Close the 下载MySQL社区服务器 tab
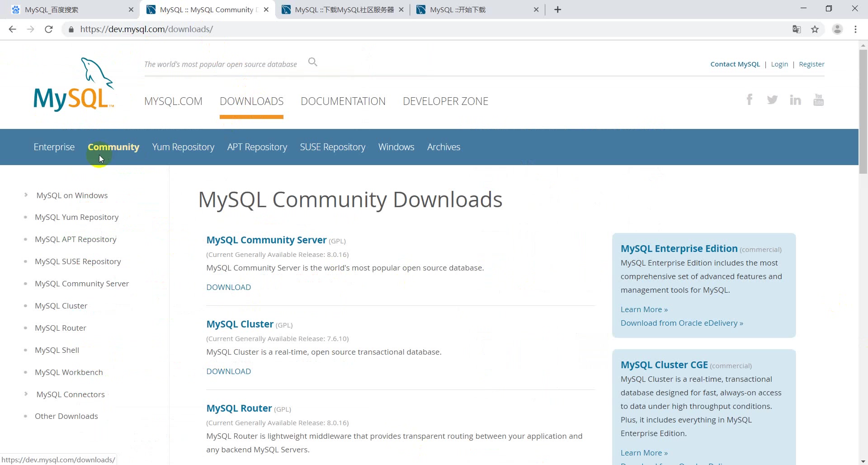 click(401, 9)
